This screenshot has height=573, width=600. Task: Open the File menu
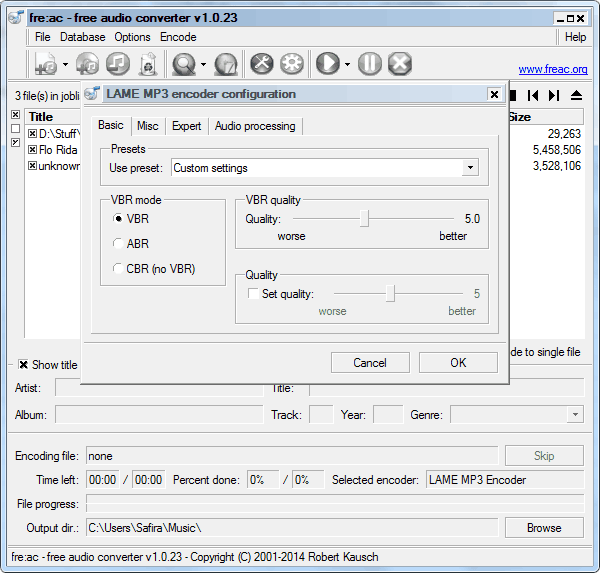(42, 37)
